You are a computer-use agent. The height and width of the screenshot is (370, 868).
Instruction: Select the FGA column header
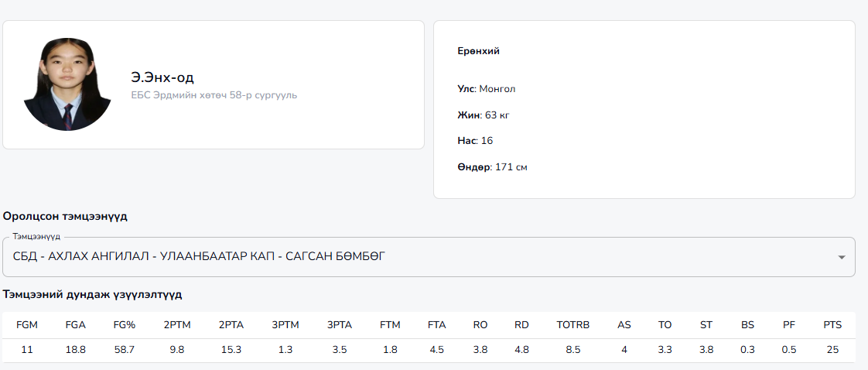click(76, 325)
